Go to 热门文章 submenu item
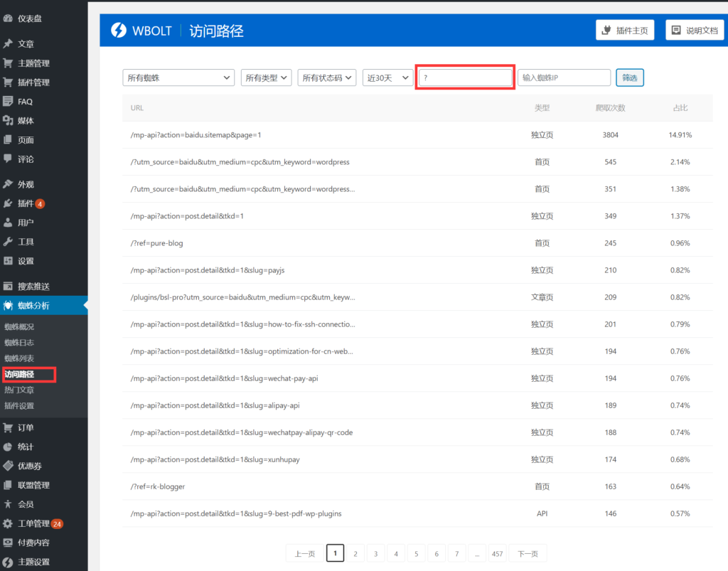This screenshot has height=571, width=728. pos(19,390)
